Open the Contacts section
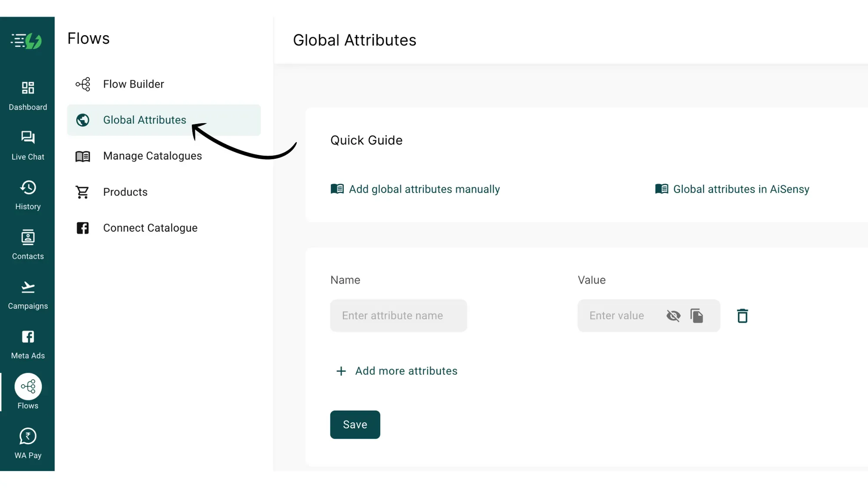Viewport: 868px width, 488px height. 27,244
